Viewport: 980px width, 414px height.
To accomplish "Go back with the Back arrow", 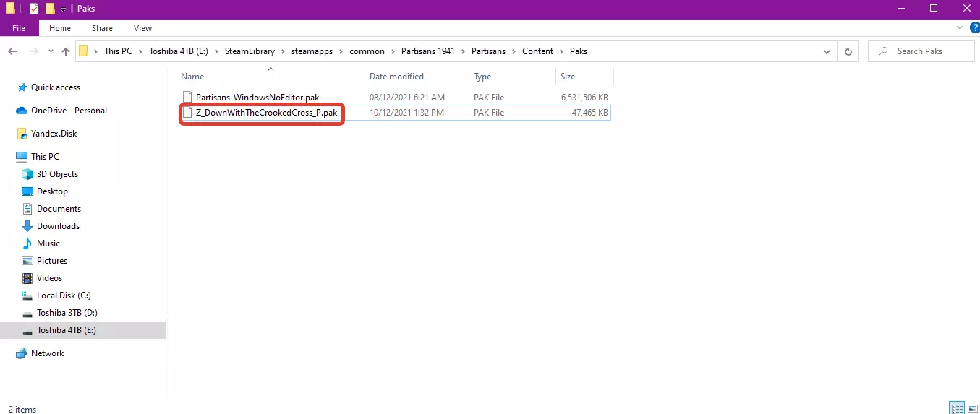I will pos(12,51).
